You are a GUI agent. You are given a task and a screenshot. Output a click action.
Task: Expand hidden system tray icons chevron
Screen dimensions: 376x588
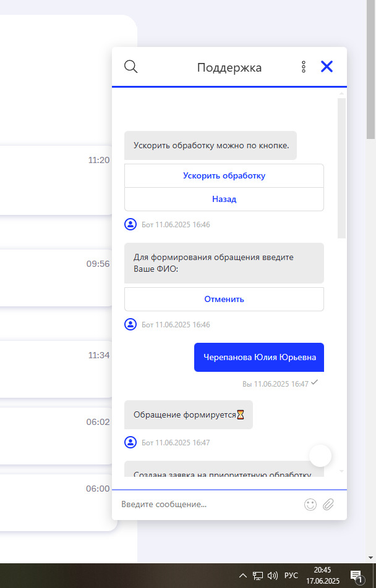click(243, 576)
